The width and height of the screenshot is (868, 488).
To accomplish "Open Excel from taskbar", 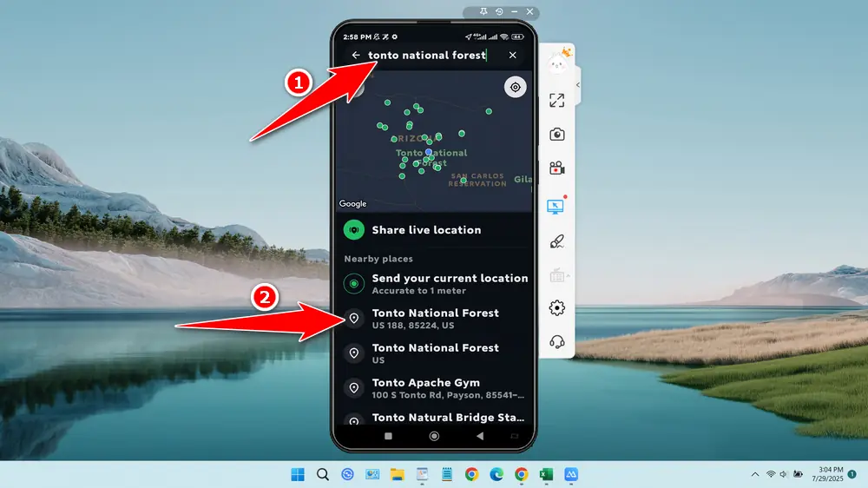I will click(x=546, y=474).
